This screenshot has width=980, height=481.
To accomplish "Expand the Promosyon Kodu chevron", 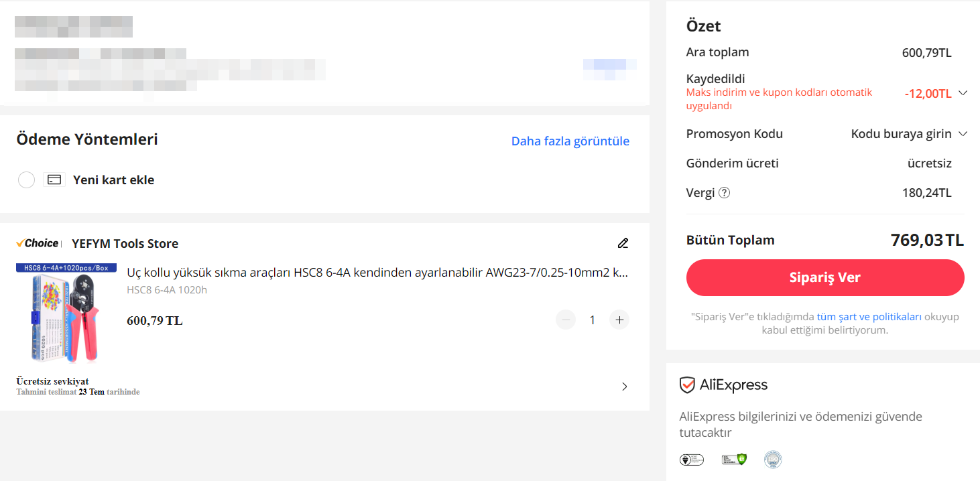I will (963, 134).
